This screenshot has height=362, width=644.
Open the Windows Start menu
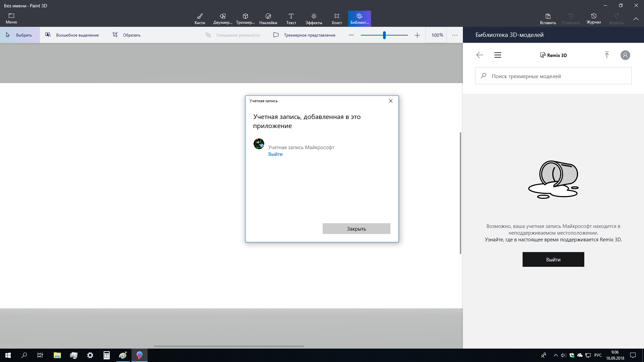(8, 355)
